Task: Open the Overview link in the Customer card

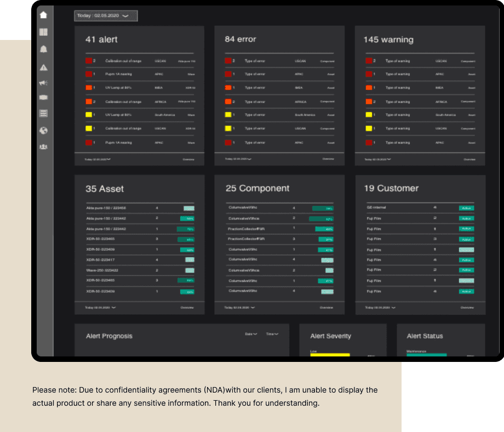Action: pyautogui.click(x=467, y=308)
